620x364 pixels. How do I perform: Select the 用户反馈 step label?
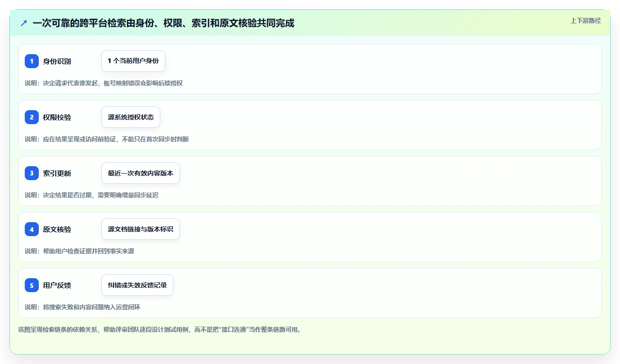57,285
